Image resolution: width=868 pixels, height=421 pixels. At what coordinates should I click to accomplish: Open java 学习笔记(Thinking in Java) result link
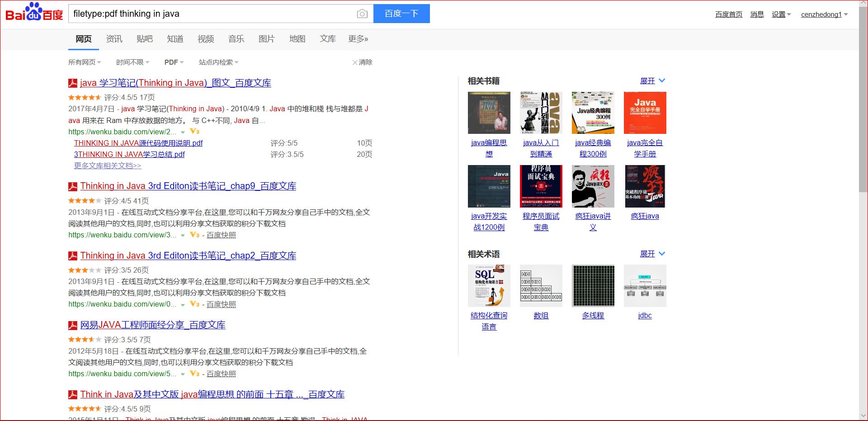(175, 83)
